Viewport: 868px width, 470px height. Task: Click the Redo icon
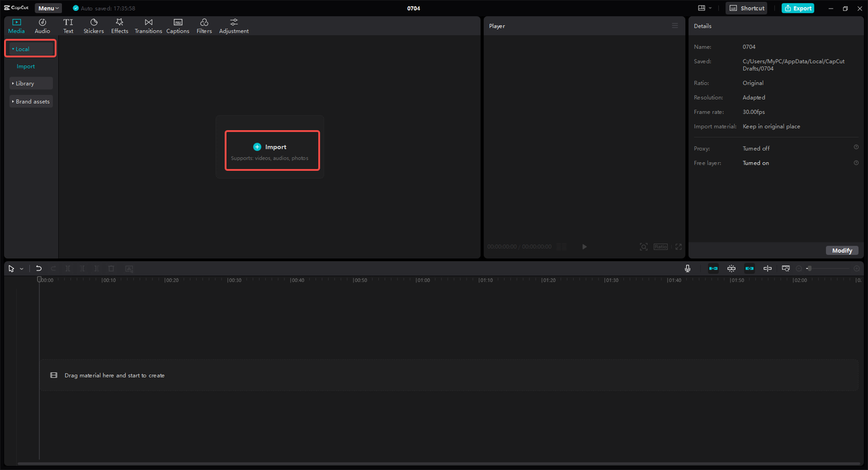click(54, 269)
